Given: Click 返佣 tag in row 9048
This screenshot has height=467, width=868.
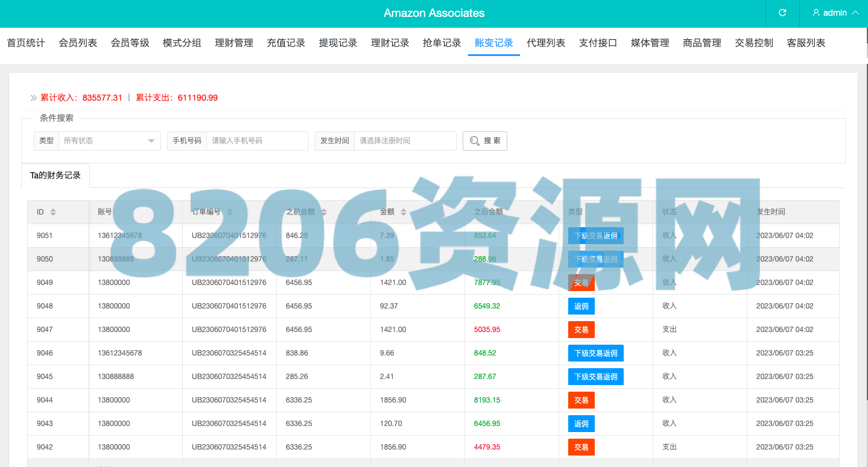Looking at the screenshot, I should point(581,306).
